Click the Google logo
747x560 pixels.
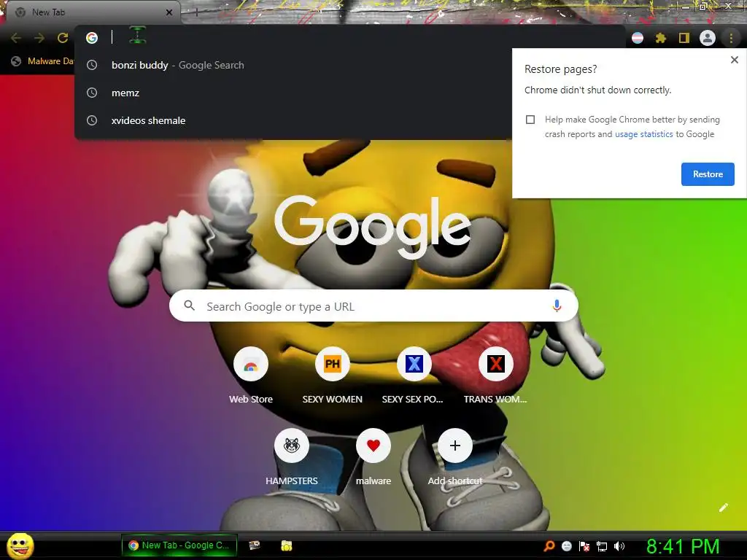coord(373,226)
